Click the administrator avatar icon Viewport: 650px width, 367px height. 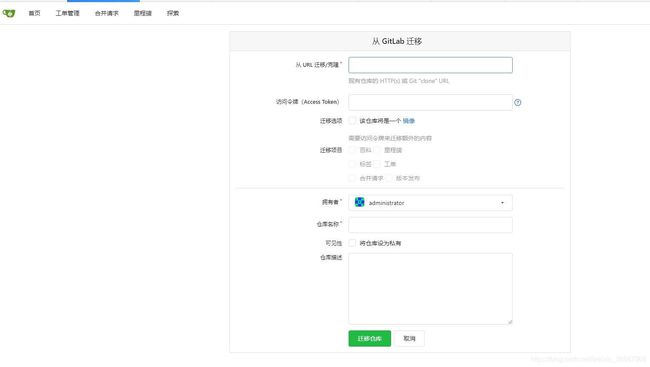pos(359,202)
